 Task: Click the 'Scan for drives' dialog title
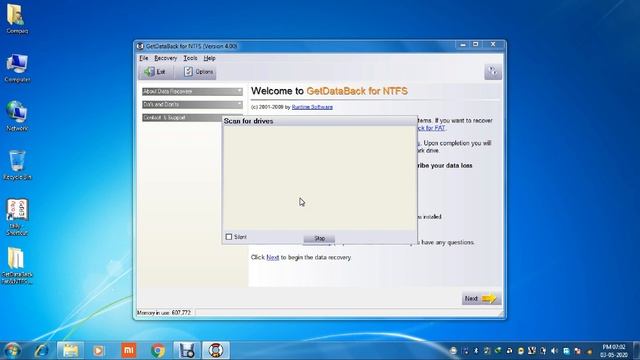tap(249, 121)
